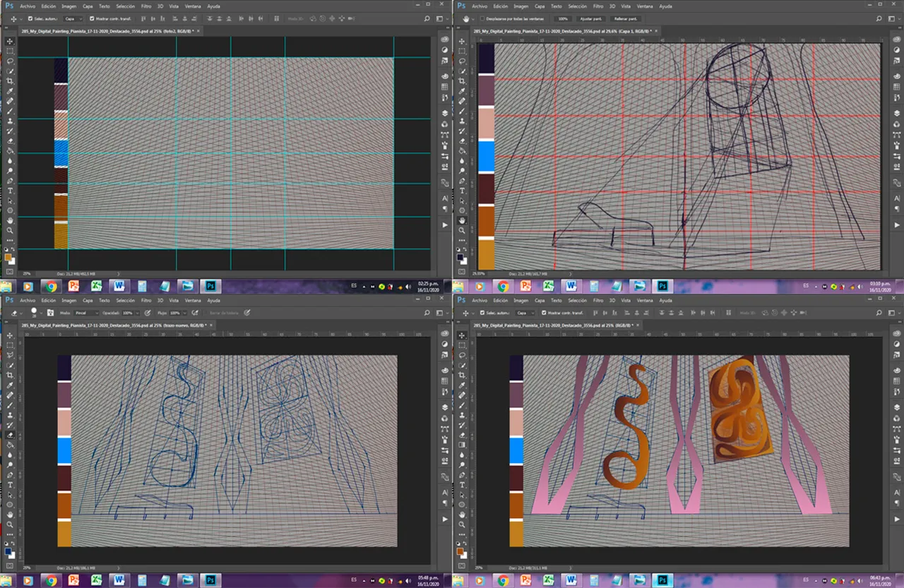This screenshot has height=588, width=904.
Task: Select the Lasso tool in foto2 window
Action: click(10, 61)
